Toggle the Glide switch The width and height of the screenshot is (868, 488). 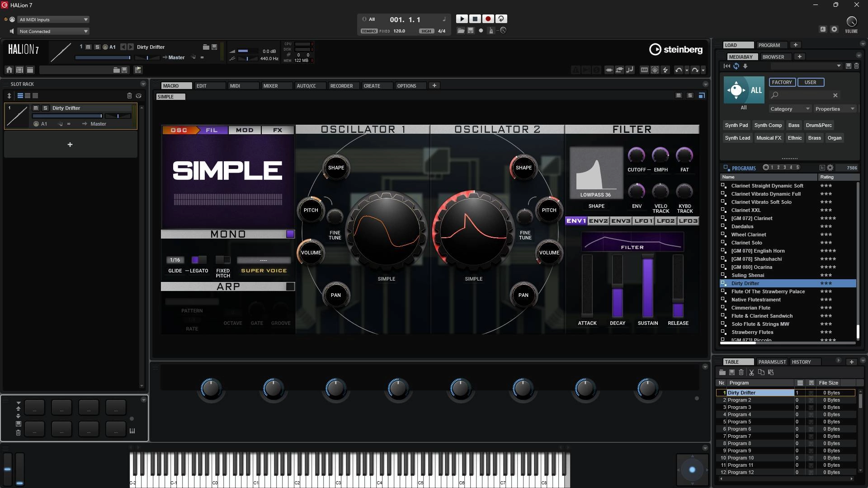(199, 260)
